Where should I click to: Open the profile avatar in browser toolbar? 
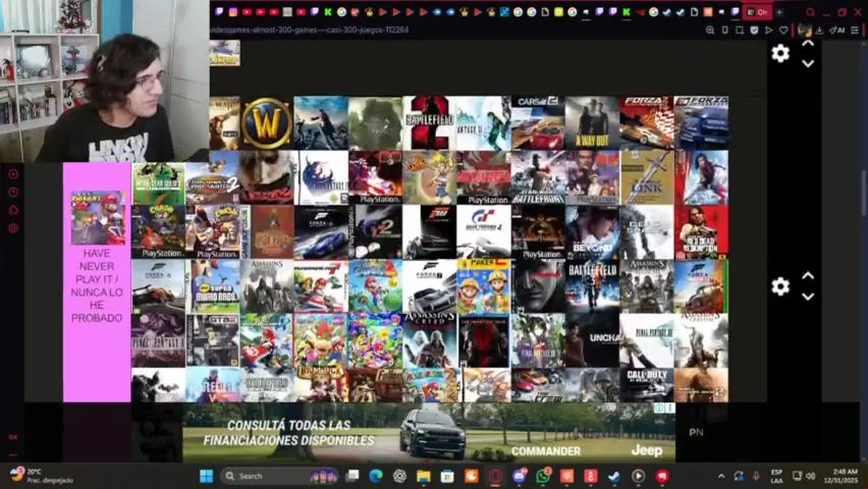(x=804, y=30)
